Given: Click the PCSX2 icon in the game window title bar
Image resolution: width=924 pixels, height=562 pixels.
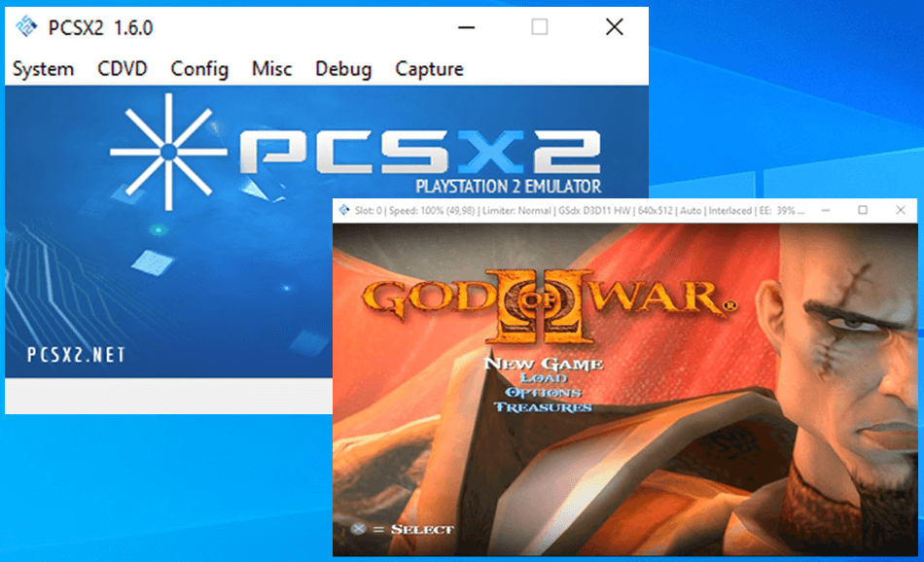Looking at the screenshot, I should point(343,210).
